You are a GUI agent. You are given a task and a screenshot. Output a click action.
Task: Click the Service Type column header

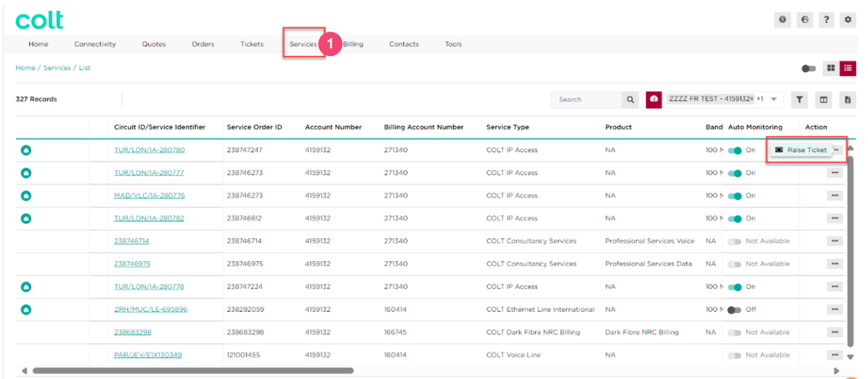[508, 127]
